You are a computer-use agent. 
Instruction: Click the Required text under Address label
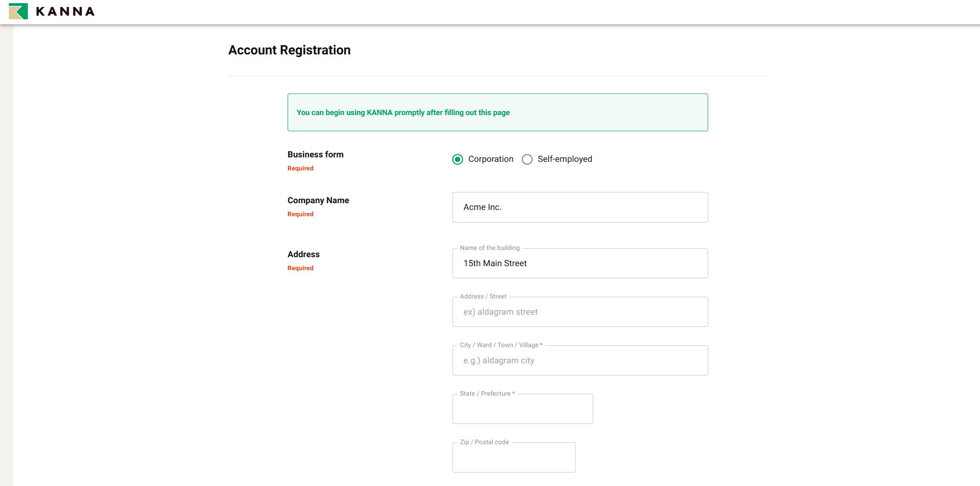pos(301,268)
